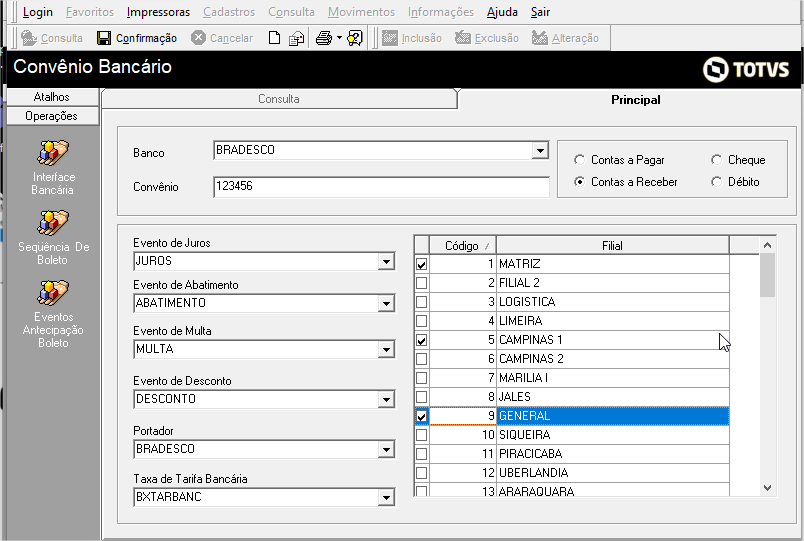The width and height of the screenshot is (804, 541).
Task: Check the JALES checkbox
Action: tap(421, 397)
